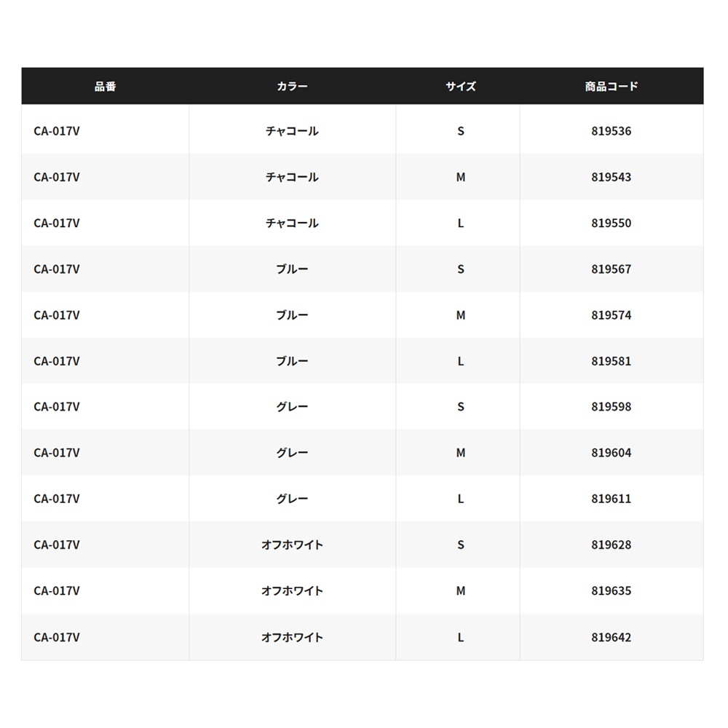
Task: Select product code 819604
Action: click(x=611, y=453)
